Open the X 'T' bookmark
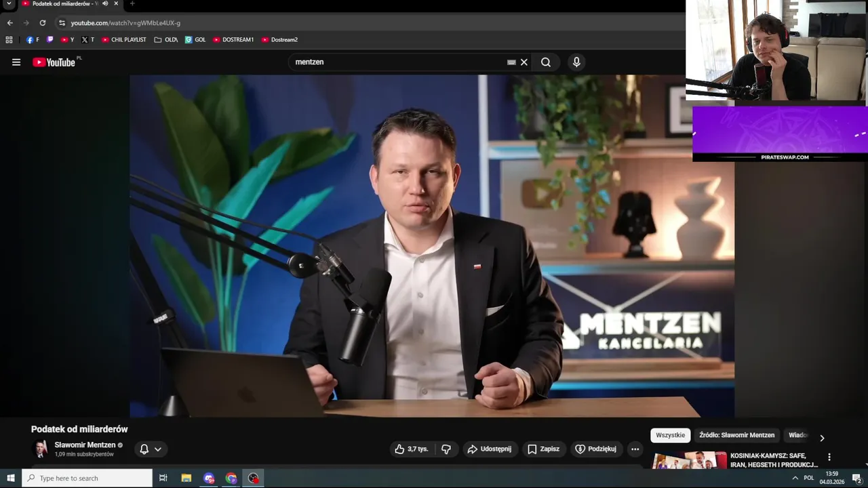Viewport: 868px width, 488px height. (x=87, y=40)
